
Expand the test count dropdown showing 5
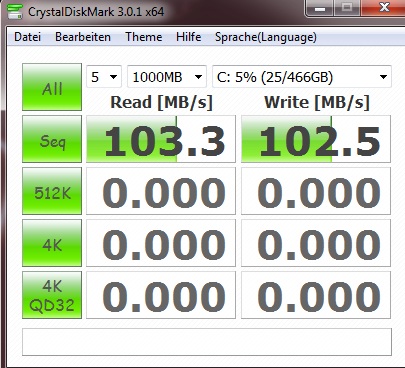click(x=104, y=77)
